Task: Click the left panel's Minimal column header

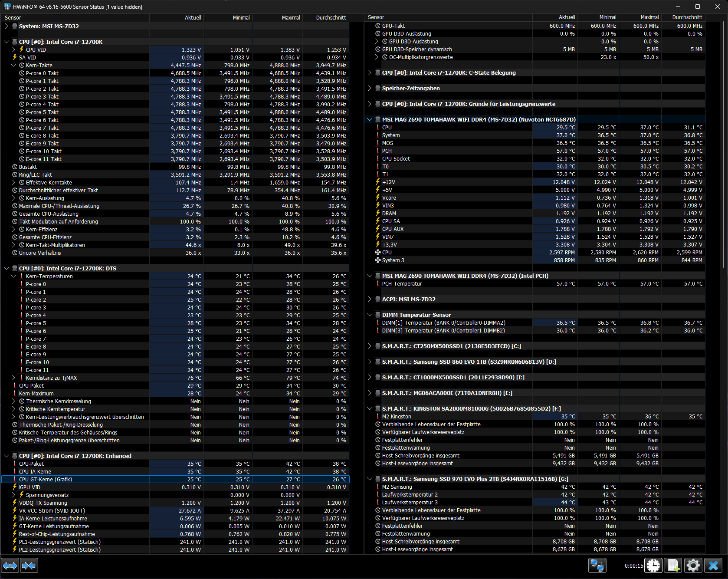Action: [x=228, y=18]
